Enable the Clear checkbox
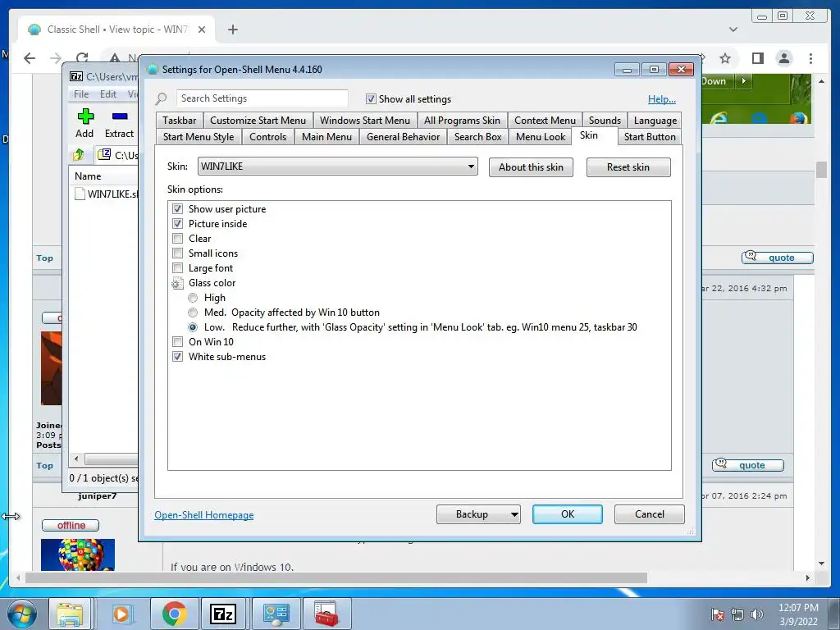 pos(177,239)
